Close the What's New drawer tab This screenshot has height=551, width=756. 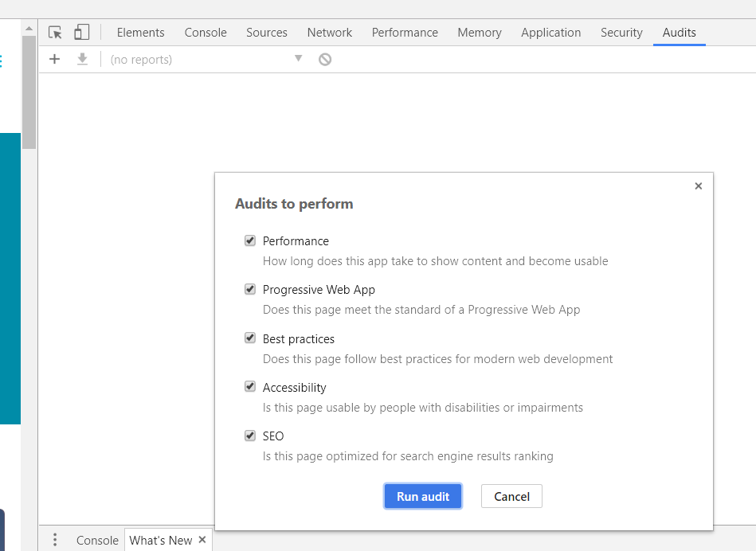click(x=202, y=540)
